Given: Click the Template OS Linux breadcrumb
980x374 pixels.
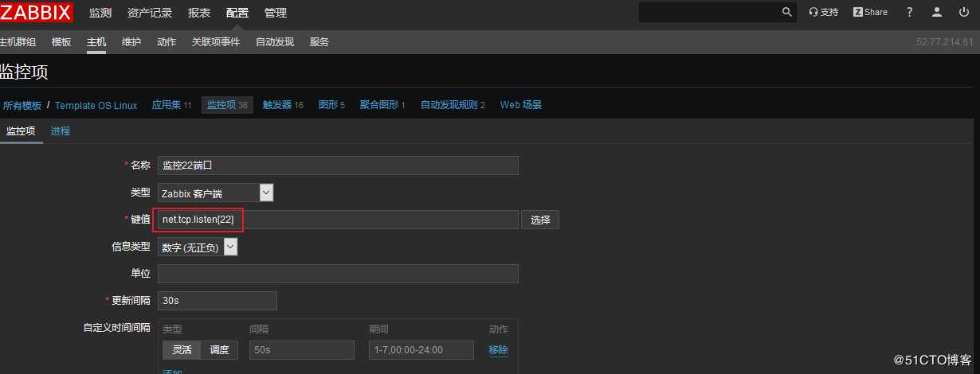Looking at the screenshot, I should click(96, 105).
